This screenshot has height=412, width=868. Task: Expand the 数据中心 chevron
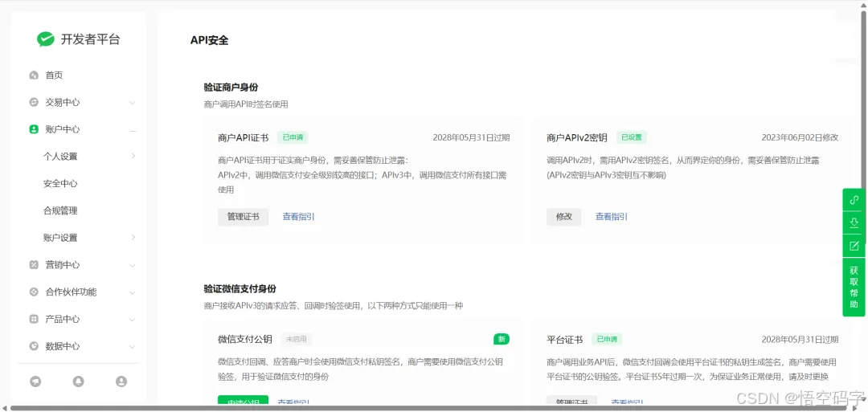(x=133, y=347)
